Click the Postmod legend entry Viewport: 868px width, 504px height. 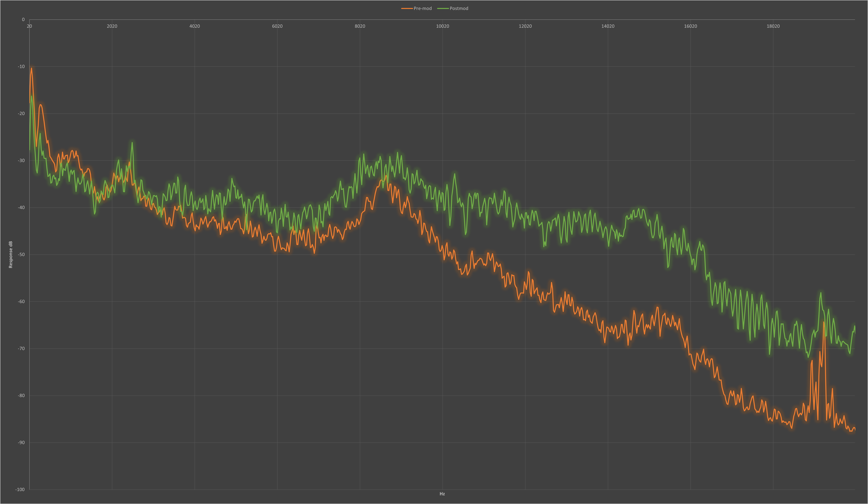(453, 8)
